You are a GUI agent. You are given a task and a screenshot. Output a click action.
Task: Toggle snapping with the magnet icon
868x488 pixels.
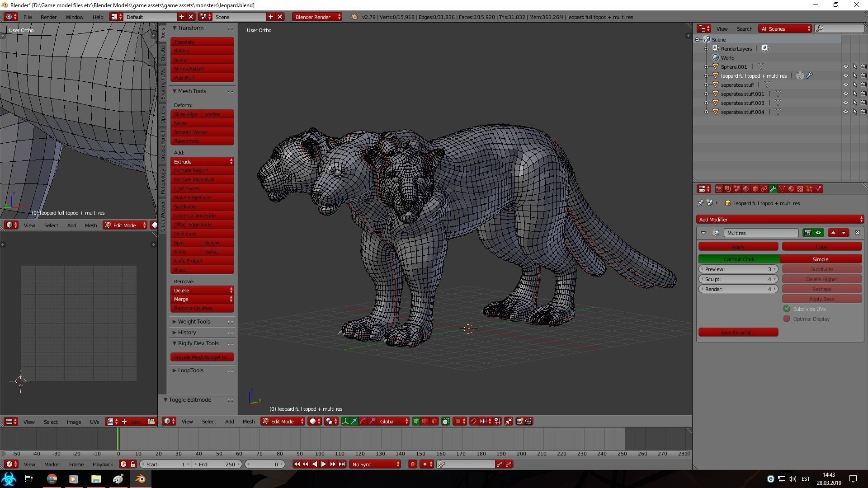point(474,421)
